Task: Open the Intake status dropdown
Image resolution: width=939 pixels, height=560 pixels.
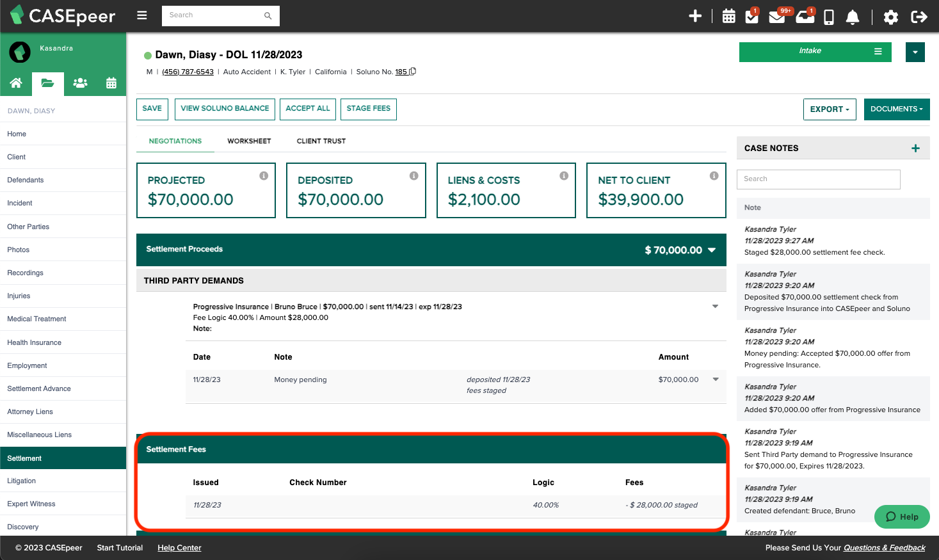Action: pyautogui.click(x=815, y=52)
